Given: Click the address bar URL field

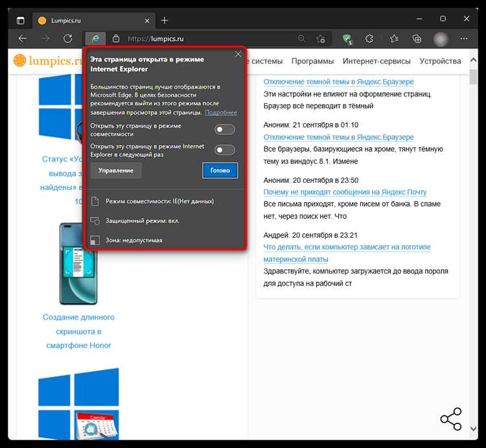Looking at the screenshot, I should coord(207,39).
